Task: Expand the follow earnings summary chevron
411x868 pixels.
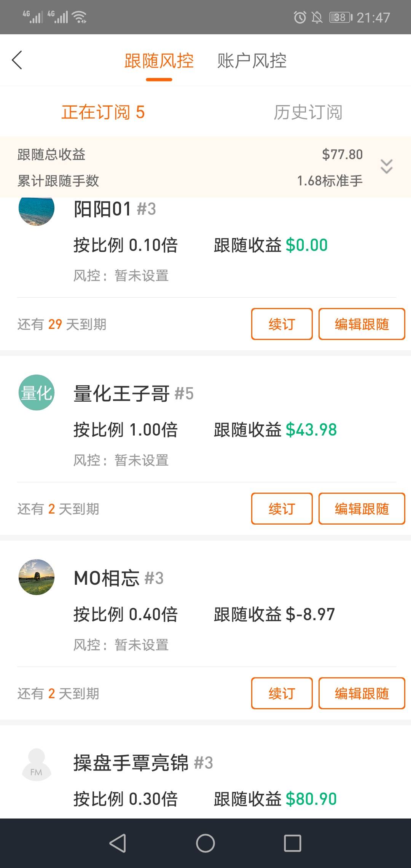Action: [x=386, y=167]
